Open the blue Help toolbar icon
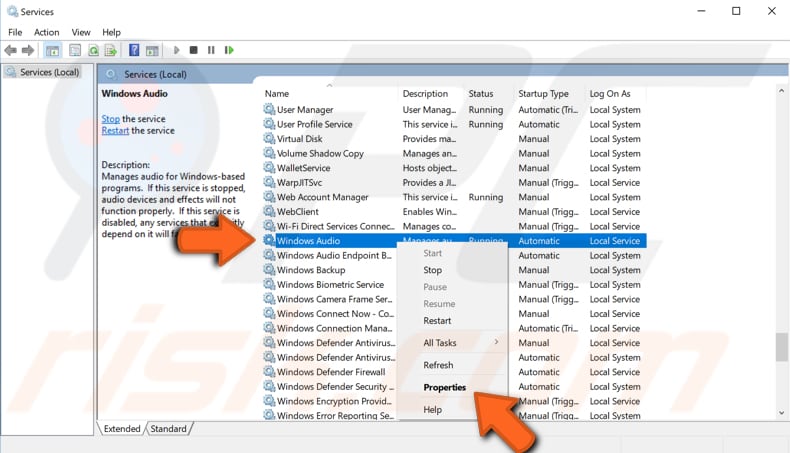 click(134, 50)
